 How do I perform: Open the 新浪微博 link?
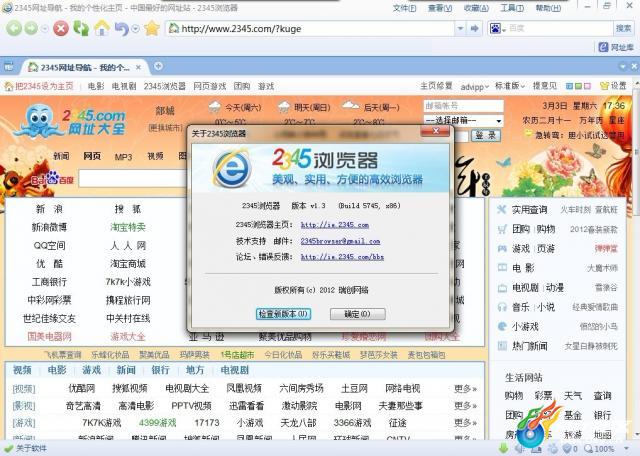tap(49, 227)
